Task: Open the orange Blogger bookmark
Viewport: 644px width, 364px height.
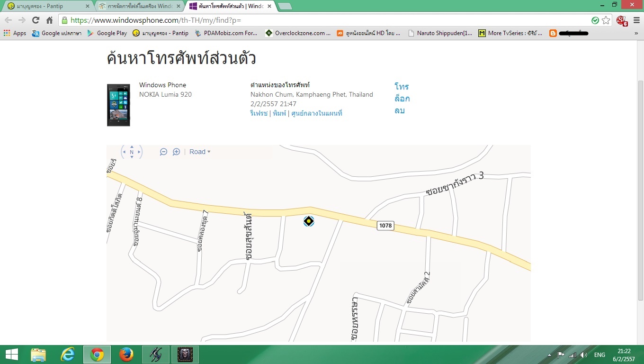Action: (x=569, y=33)
